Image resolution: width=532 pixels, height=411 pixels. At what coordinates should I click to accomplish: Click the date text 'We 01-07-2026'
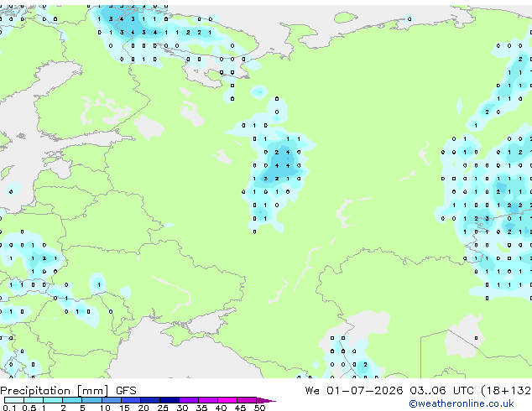[354, 391]
